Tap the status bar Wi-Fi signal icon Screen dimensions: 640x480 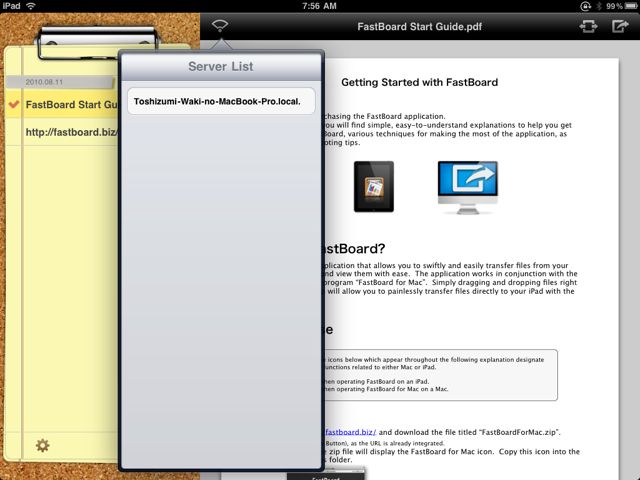pos(31,6)
